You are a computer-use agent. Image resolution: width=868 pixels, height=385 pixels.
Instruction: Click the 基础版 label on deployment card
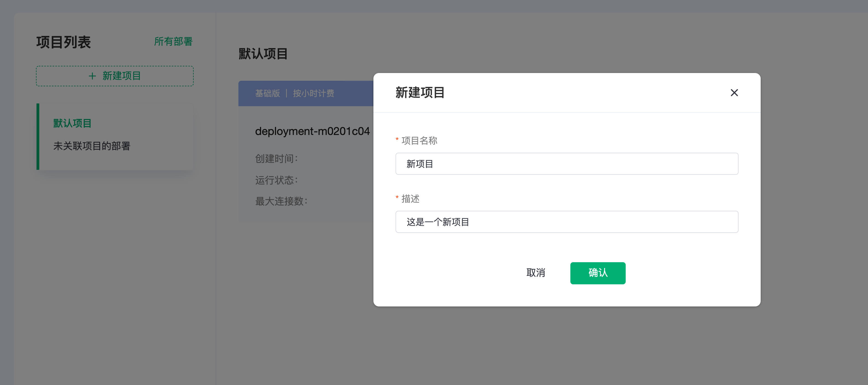coord(267,93)
